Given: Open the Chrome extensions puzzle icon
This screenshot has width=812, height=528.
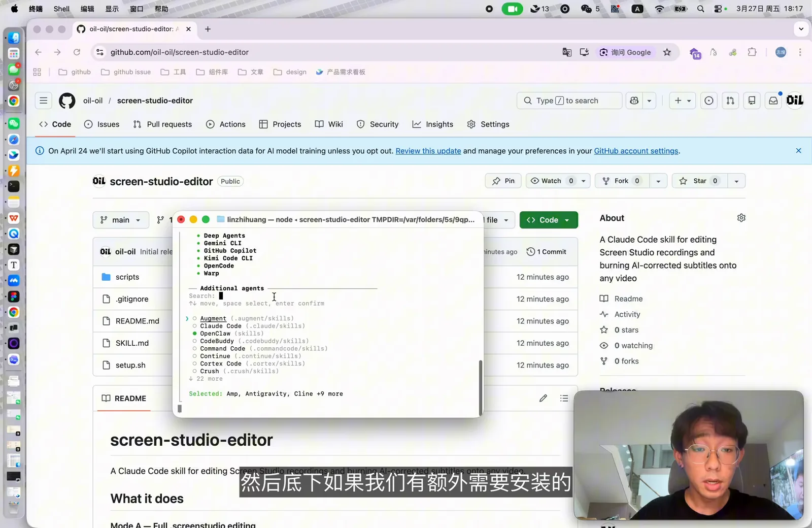Looking at the screenshot, I should (x=752, y=52).
